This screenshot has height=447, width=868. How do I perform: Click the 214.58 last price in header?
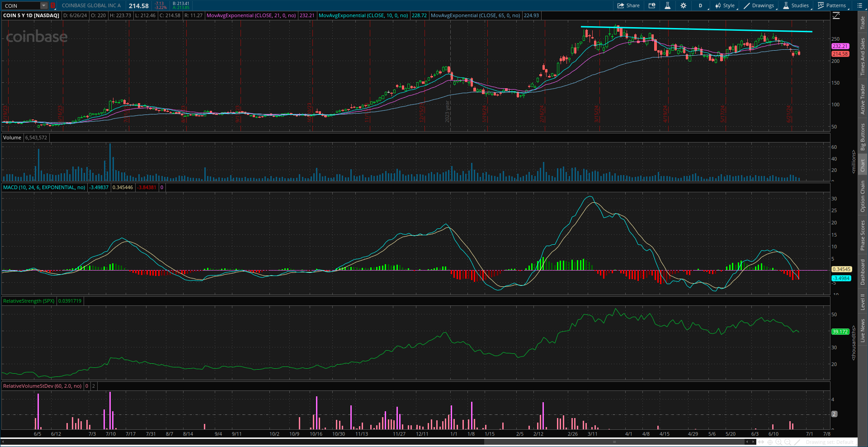139,6
